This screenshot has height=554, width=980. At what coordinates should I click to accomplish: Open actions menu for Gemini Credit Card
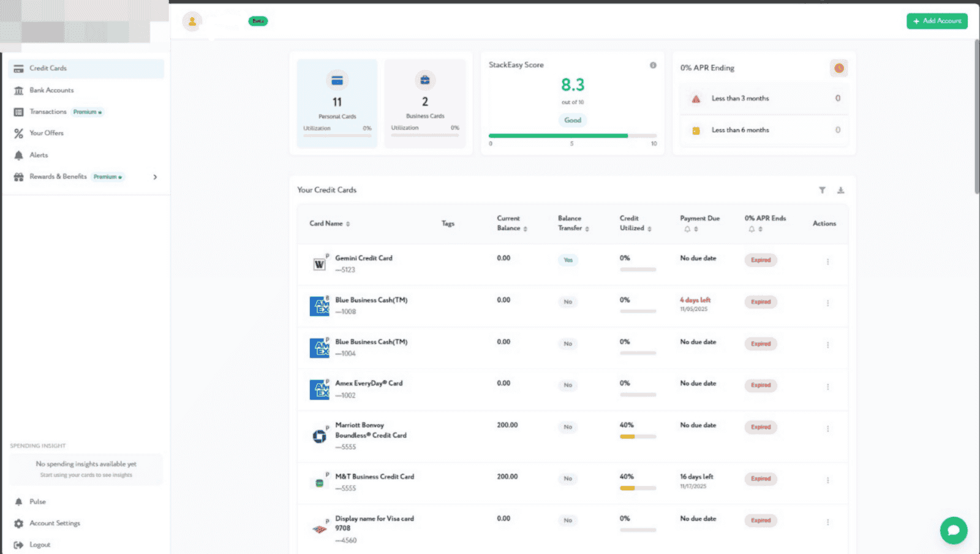(x=828, y=261)
